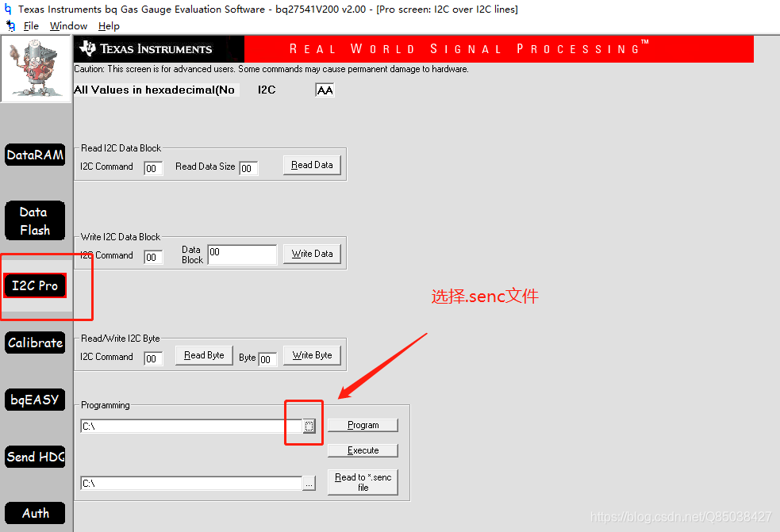Open the bqEASY screen
780x532 pixels.
point(34,400)
